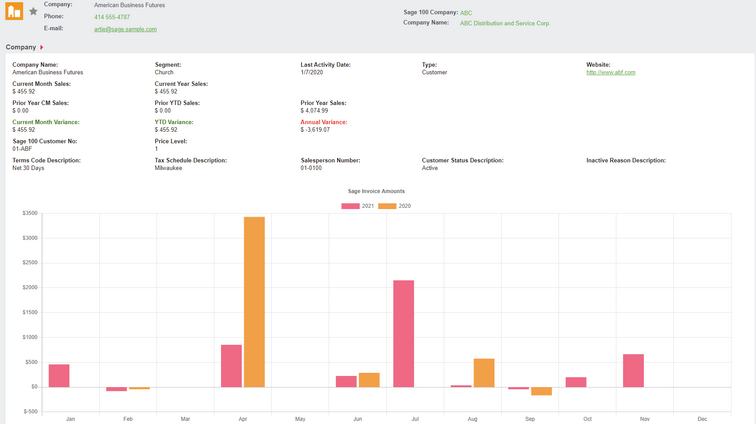
Task: Toggle the 2020 legend color swatch
Action: click(x=387, y=206)
